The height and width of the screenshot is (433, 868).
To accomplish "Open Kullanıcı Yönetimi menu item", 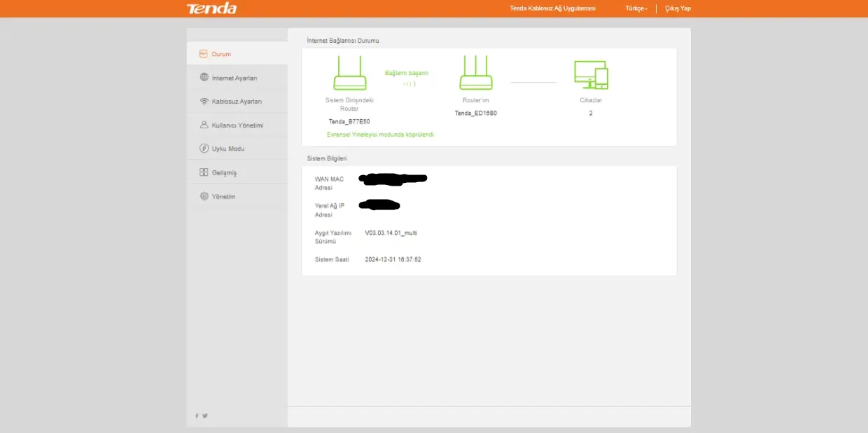I will 237,125.
